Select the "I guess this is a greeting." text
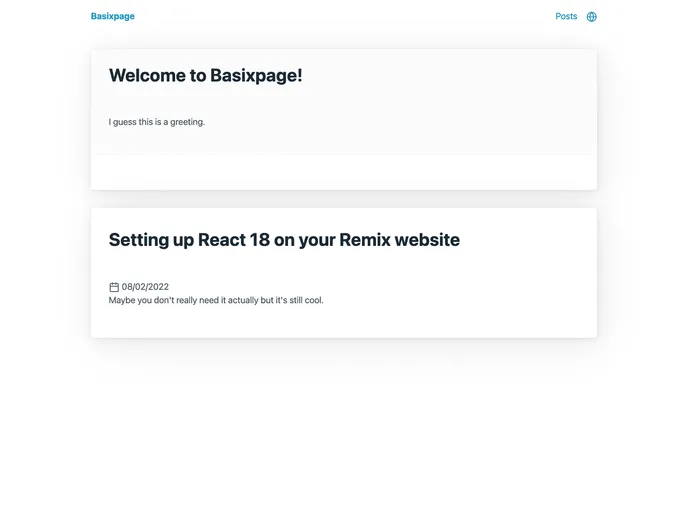688x512 pixels. 156,122
